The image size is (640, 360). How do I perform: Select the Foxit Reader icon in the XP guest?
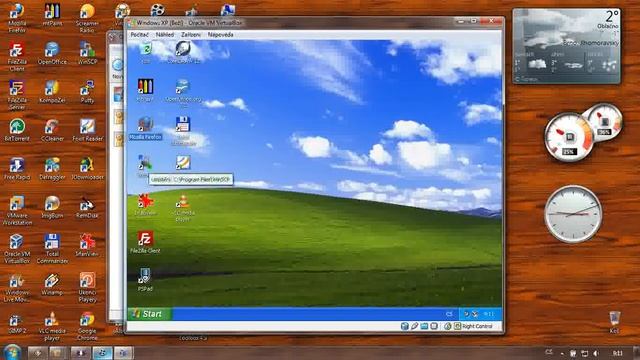tap(183, 162)
